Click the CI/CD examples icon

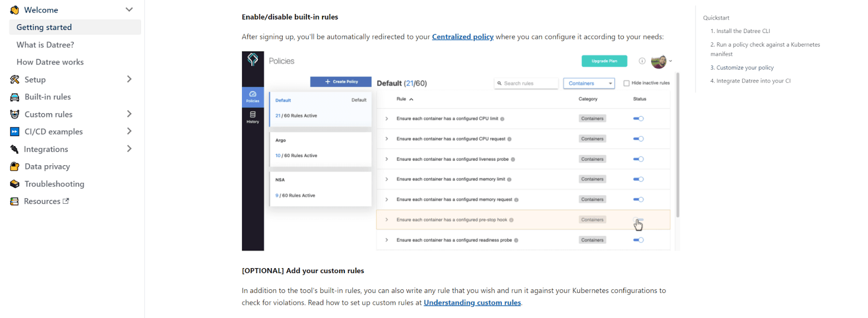coord(15,132)
